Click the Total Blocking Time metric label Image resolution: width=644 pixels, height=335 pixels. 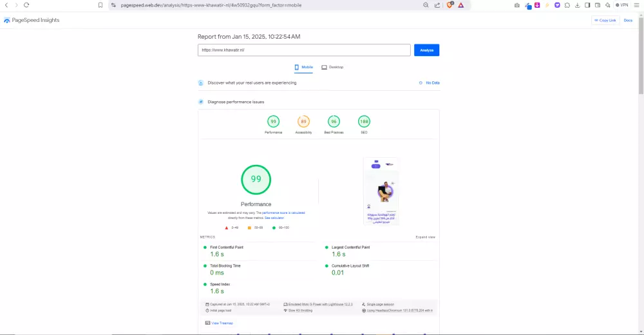coord(225,266)
